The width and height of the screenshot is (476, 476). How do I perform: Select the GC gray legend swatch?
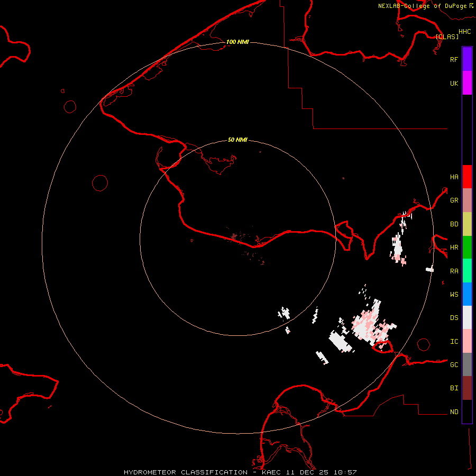tap(467, 364)
